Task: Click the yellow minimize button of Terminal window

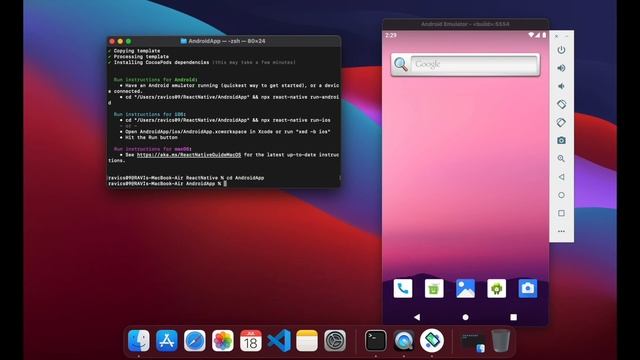Action: tap(120, 41)
